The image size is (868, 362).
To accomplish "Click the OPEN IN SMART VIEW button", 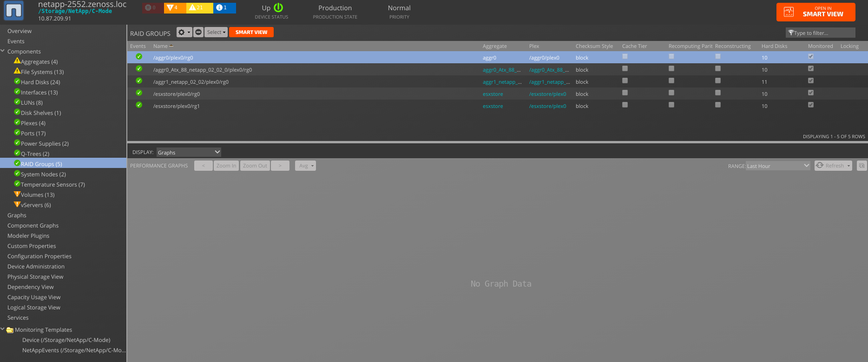I will coord(816,12).
